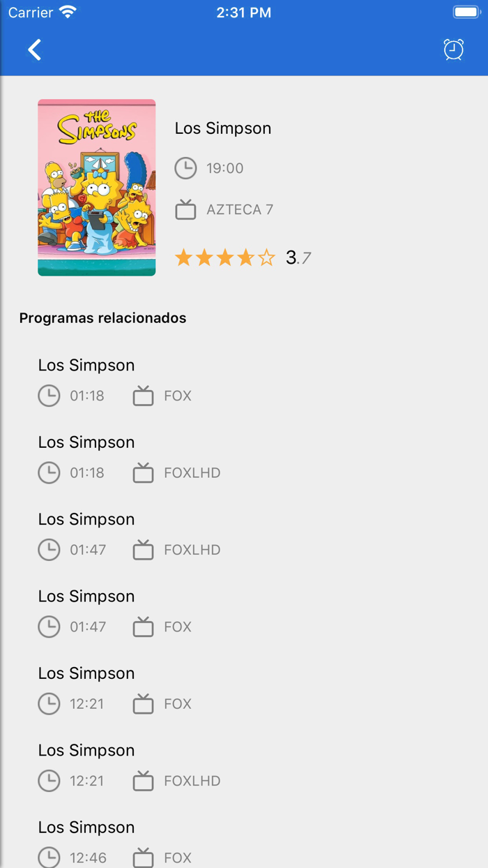Tap The Simpsons poster thumbnail
Image resolution: width=488 pixels, height=868 pixels.
pos(96,186)
